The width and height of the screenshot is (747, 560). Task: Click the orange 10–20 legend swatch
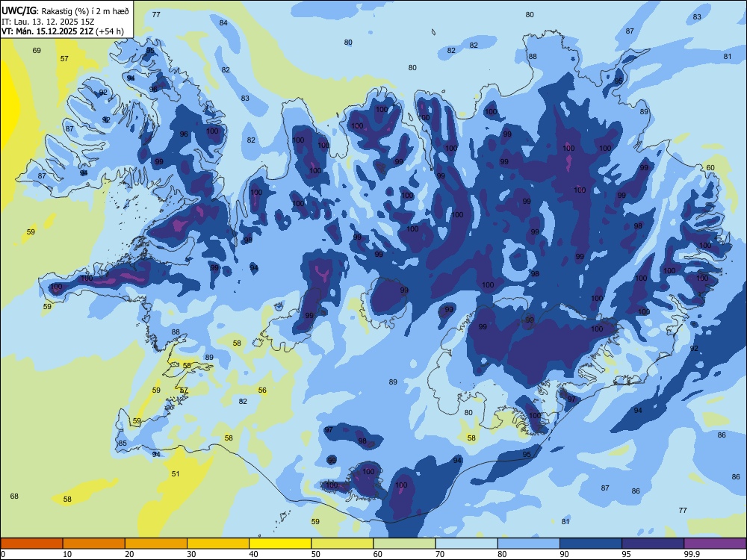click(x=94, y=544)
